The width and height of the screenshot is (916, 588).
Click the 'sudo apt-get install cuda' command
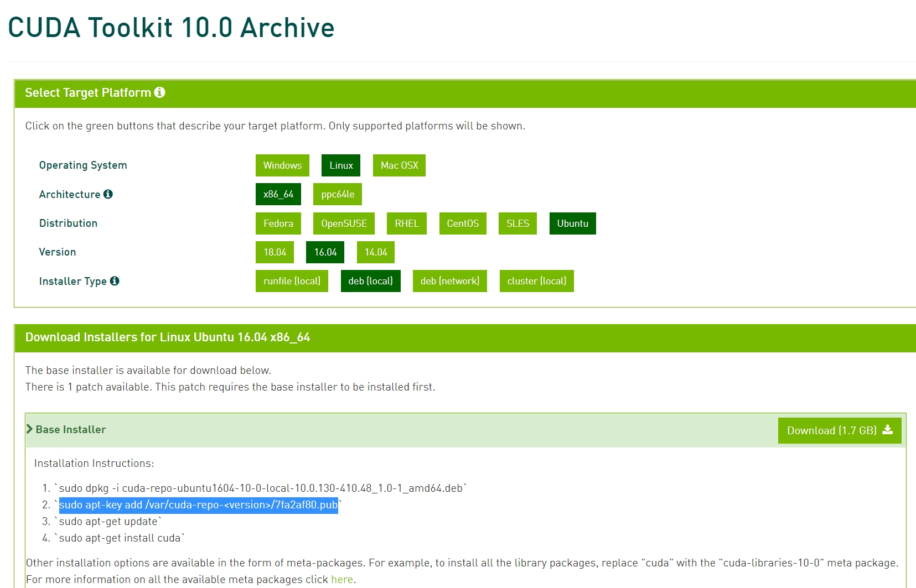point(120,538)
